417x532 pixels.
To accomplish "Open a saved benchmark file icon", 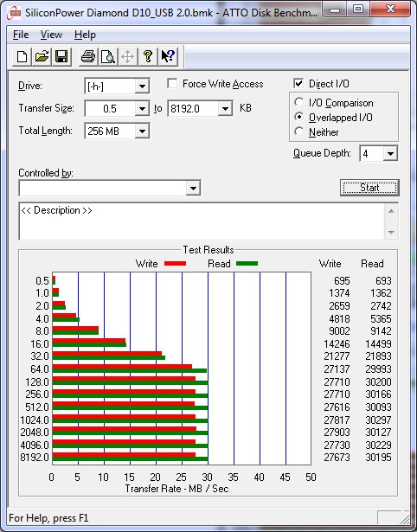I will pyautogui.click(x=42, y=57).
